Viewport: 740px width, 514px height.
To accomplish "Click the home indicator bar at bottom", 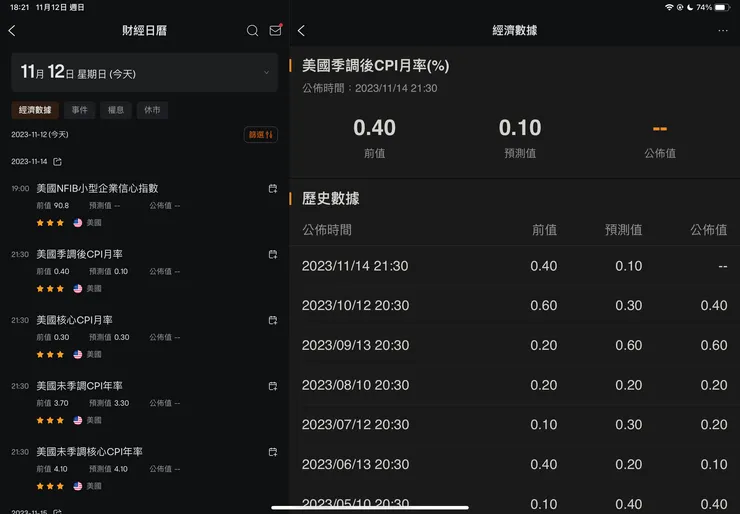I will [370, 508].
